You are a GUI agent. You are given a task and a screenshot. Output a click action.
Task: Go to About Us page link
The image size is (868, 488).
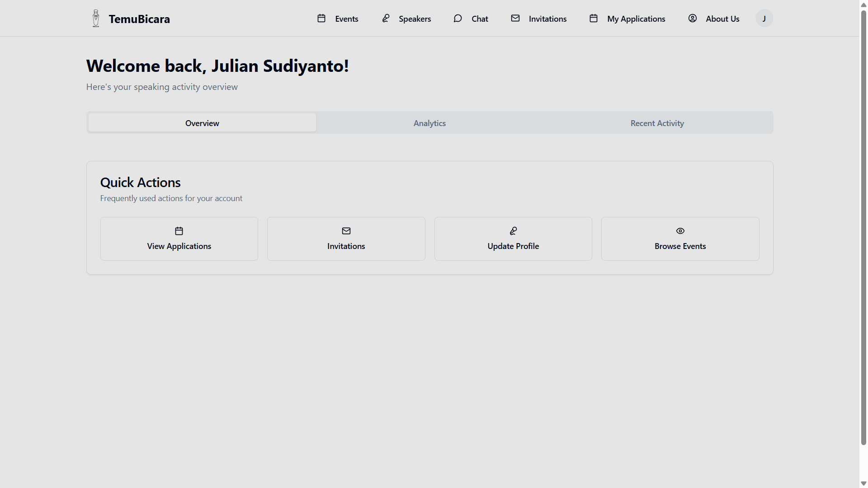[x=722, y=19]
